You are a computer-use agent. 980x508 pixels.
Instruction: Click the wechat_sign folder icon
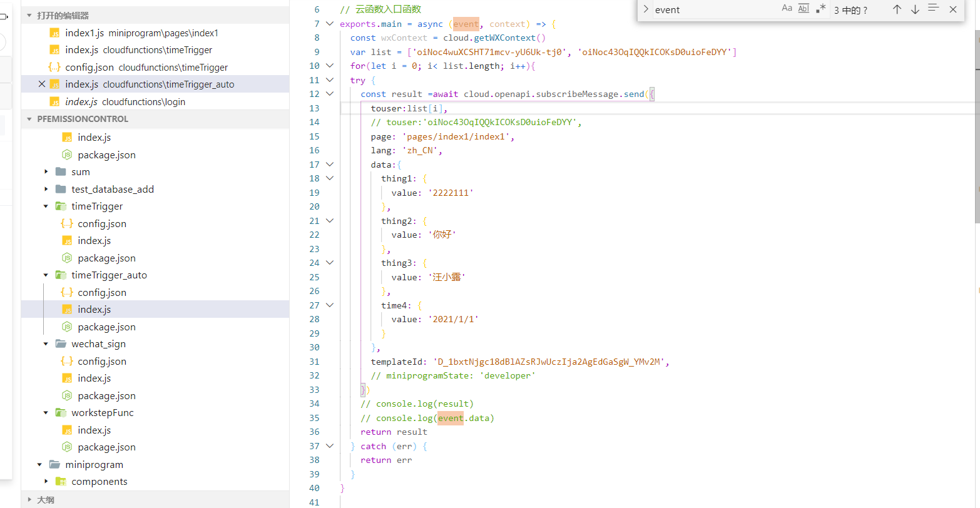point(61,343)
